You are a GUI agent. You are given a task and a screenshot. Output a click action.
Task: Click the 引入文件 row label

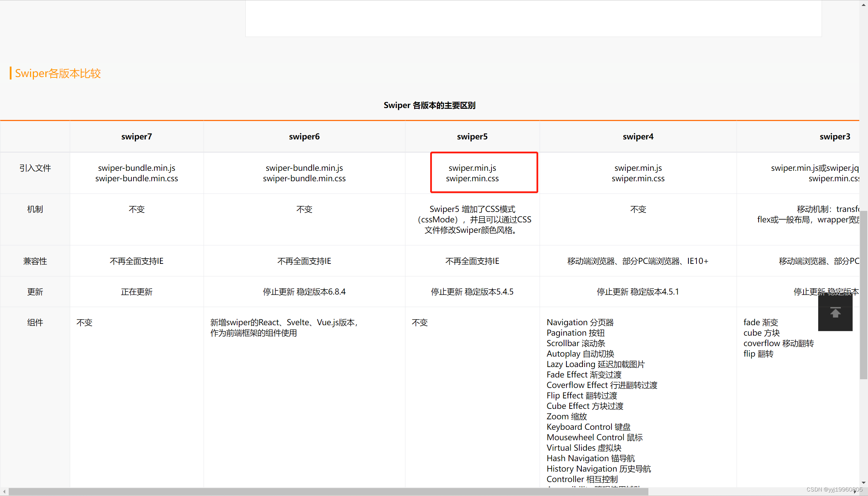[x=35, y=168]
